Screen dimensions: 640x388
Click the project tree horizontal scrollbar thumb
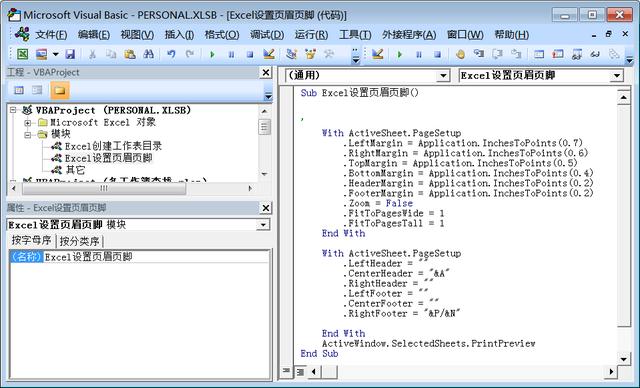(104, 188)
